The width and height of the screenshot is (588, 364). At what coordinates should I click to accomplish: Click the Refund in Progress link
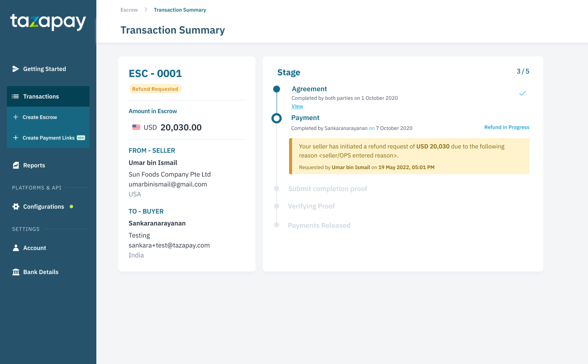[506, 127]
